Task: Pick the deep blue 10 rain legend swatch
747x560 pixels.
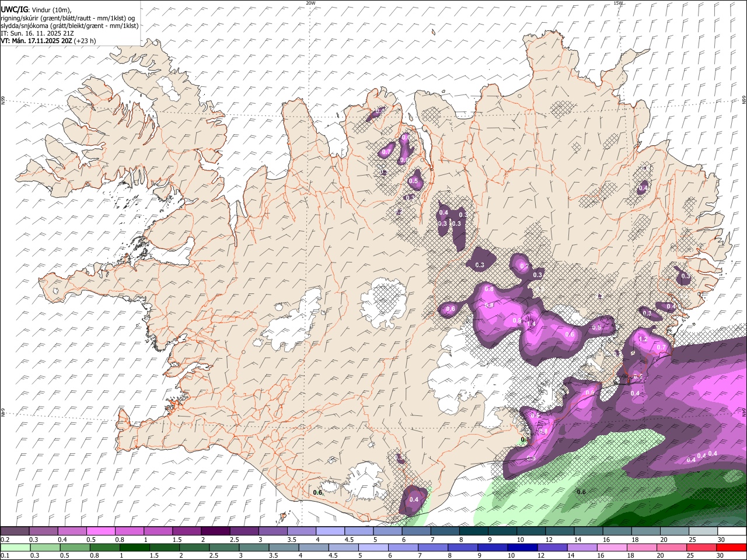Action: tap(522, 547)
